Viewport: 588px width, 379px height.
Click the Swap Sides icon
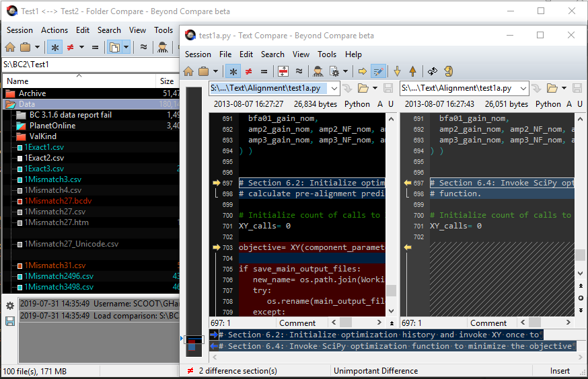coord(432,71)
